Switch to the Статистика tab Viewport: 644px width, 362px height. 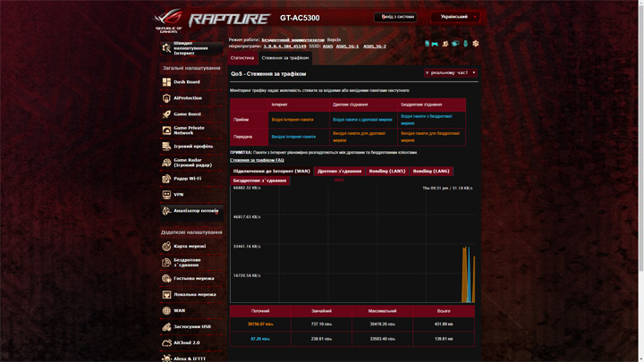(242, 58)
